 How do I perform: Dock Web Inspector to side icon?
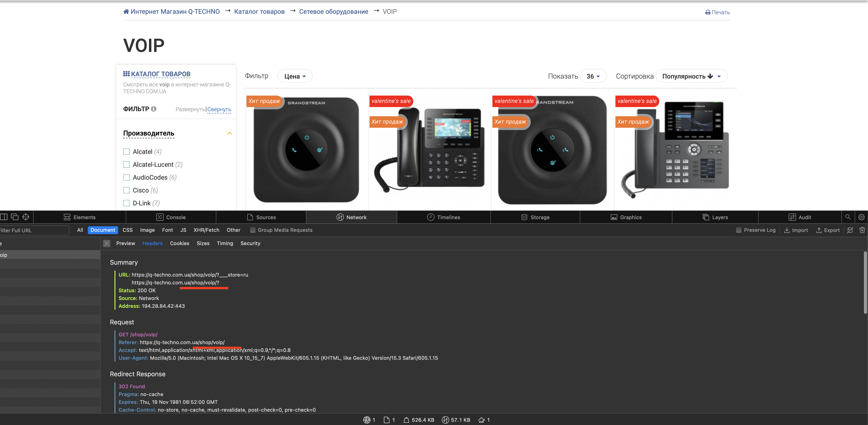4,217
